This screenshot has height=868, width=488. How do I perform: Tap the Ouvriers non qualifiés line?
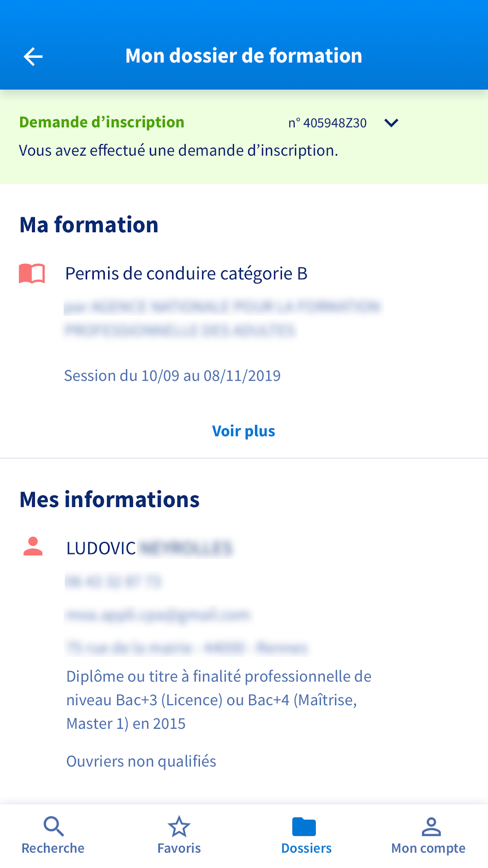[x=141, y=761]
